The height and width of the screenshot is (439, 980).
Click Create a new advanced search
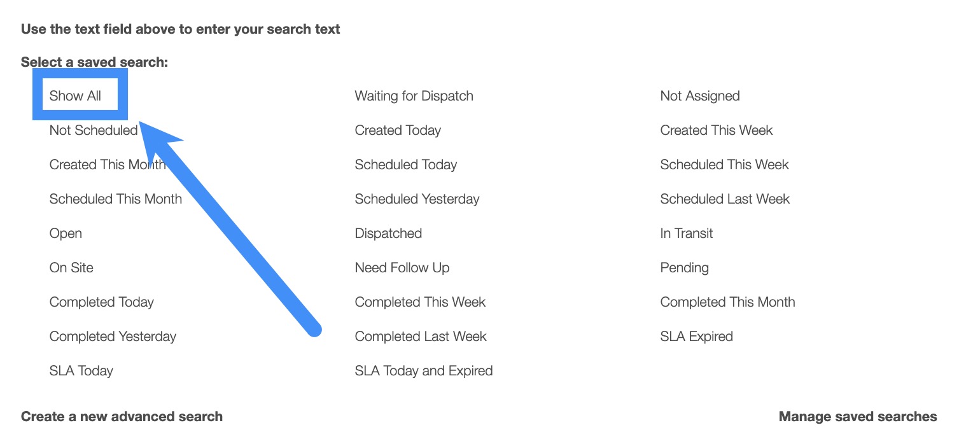122,417
